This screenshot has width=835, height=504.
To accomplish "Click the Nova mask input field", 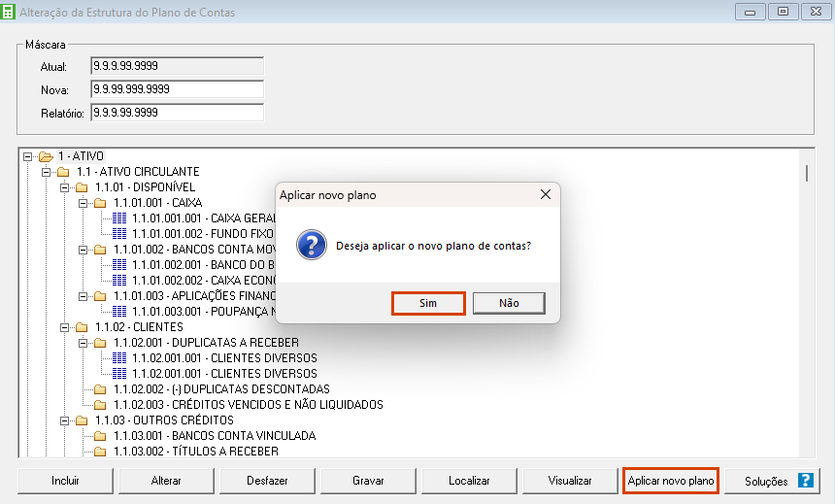I will tap(177, 89).
